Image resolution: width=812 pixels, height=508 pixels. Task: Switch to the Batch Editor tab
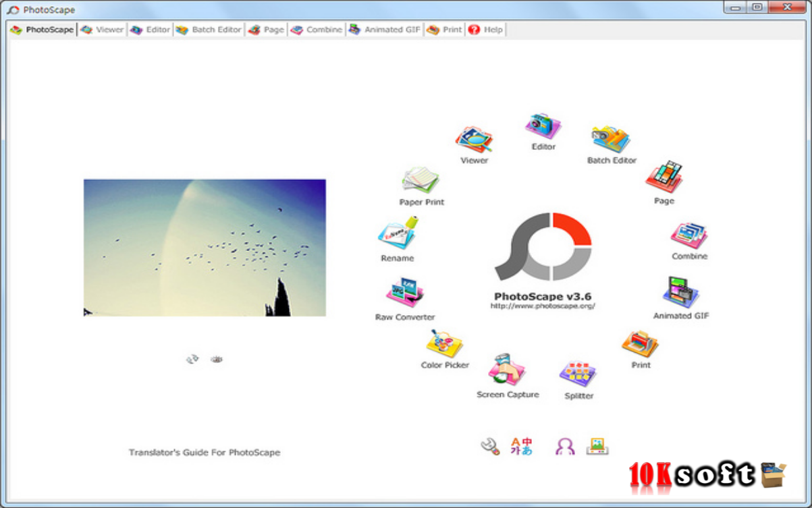coord(209,30)
